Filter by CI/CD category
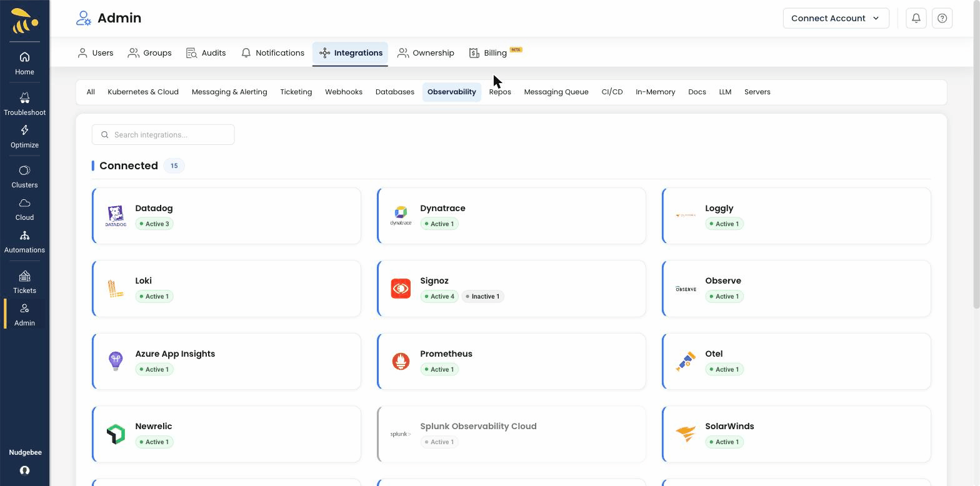The width and height of the screenshot is (980, 486). point(612,92)
